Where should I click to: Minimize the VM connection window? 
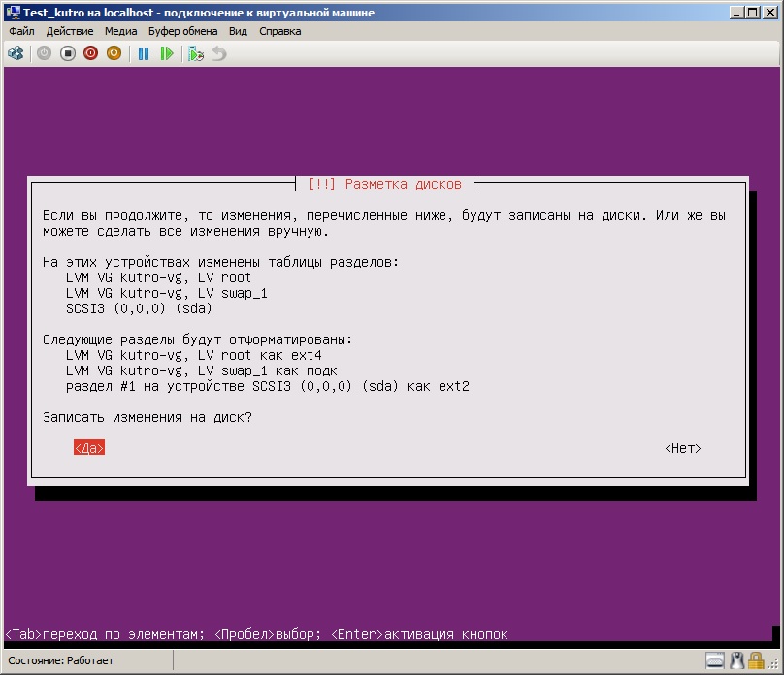(x=736, y=13)
